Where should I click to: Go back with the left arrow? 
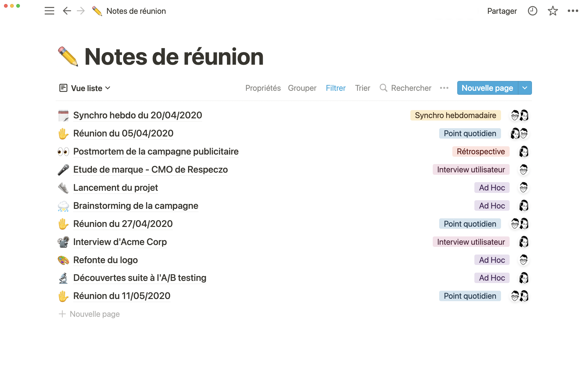click(67, 11)
